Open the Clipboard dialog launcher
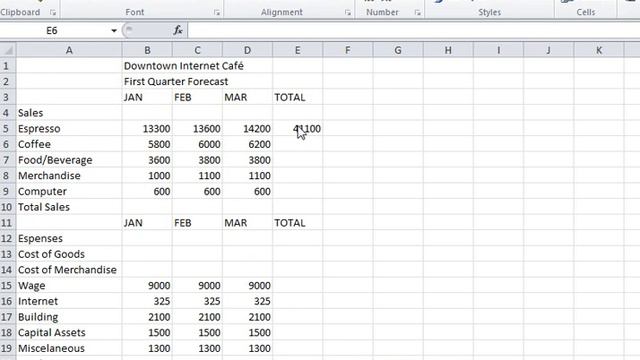The image size is (640, 360). pos(53,13)
